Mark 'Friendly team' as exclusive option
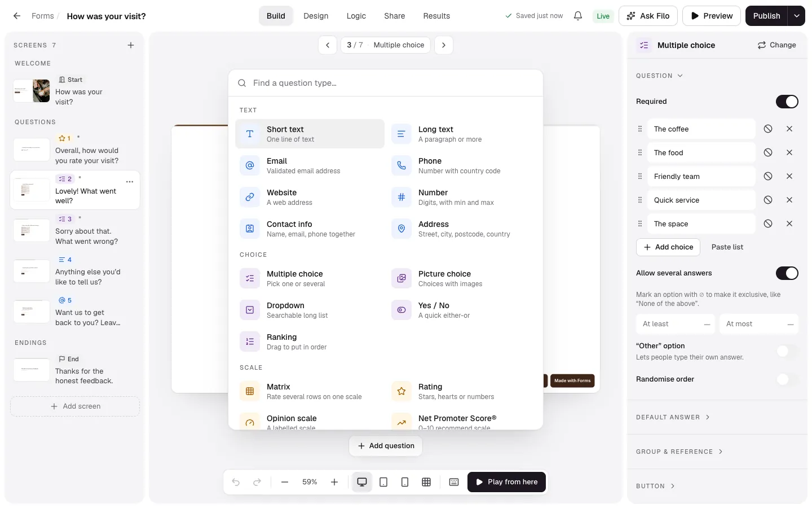Viewport: 812px width, 508px height. point(768,176)
